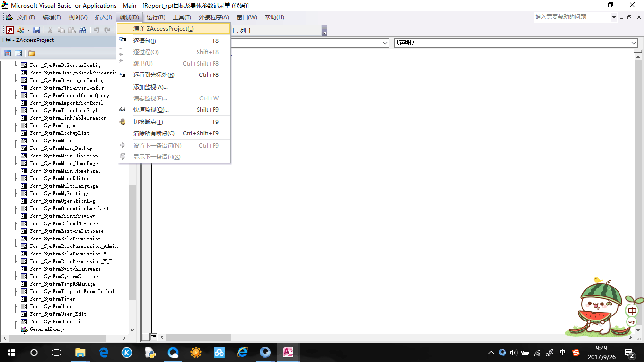Viewport: 644px width, 362px height.
Task: Click the volume speaker tray icon
Action: pyautogui.click(x=513, y=352)
